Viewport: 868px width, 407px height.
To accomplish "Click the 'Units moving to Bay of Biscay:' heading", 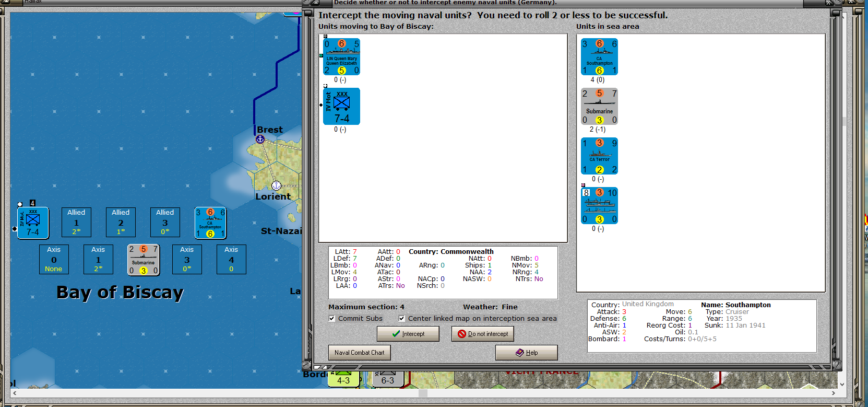I will coord(376,27).
